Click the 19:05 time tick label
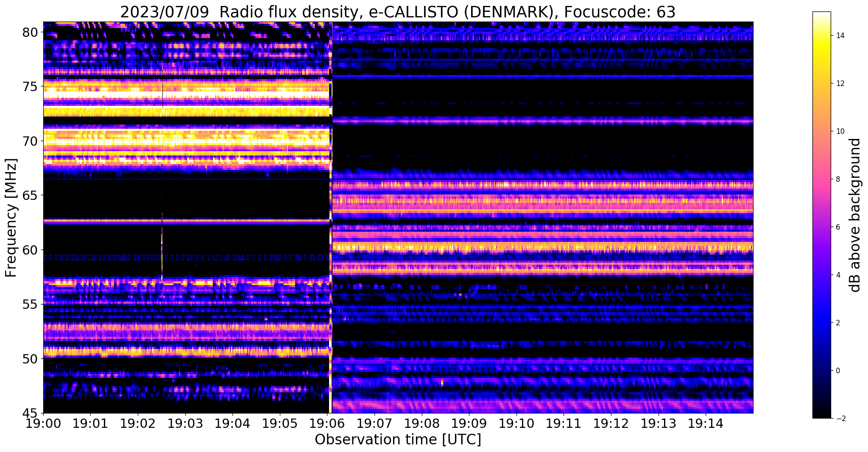 click(x=280, y=423)
